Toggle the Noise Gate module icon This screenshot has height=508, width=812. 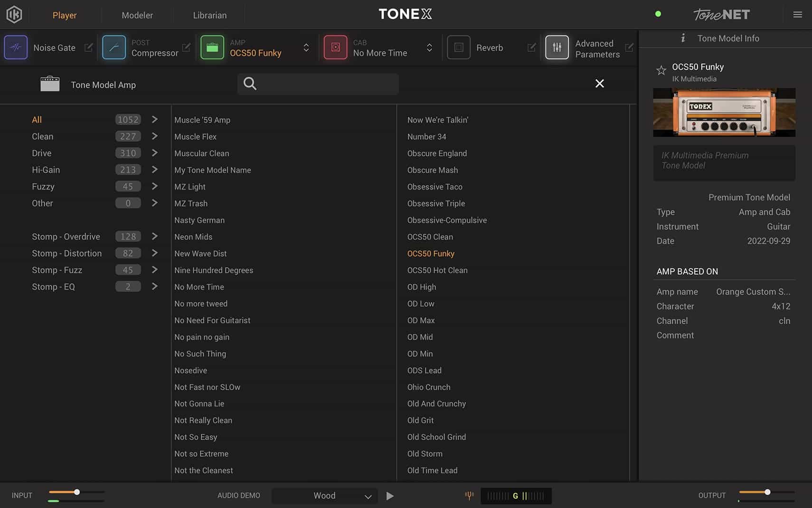16,48
